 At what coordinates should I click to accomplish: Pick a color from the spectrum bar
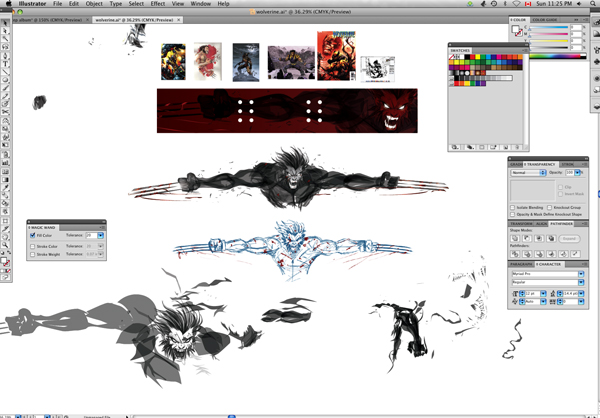pos(558,56)
